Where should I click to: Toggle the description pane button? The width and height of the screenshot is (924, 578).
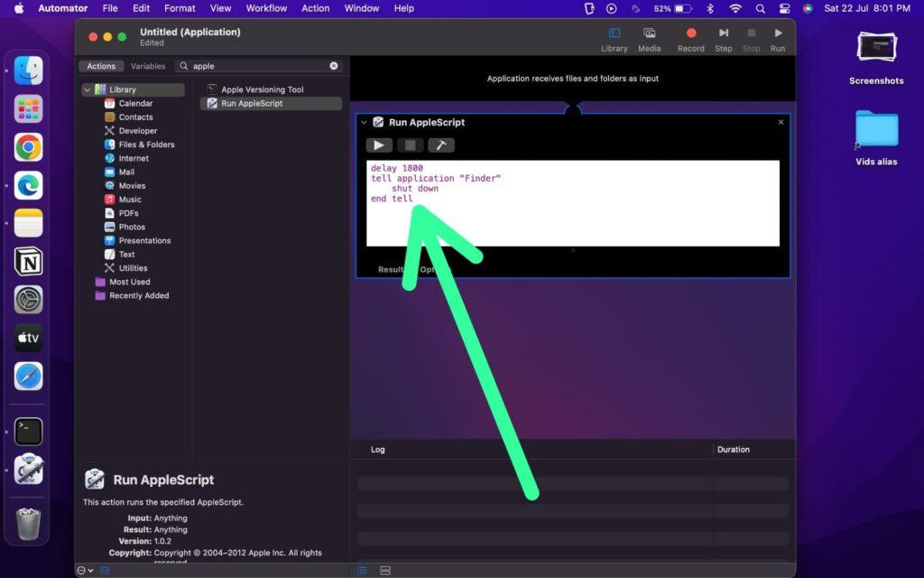(x=105, y=571)
